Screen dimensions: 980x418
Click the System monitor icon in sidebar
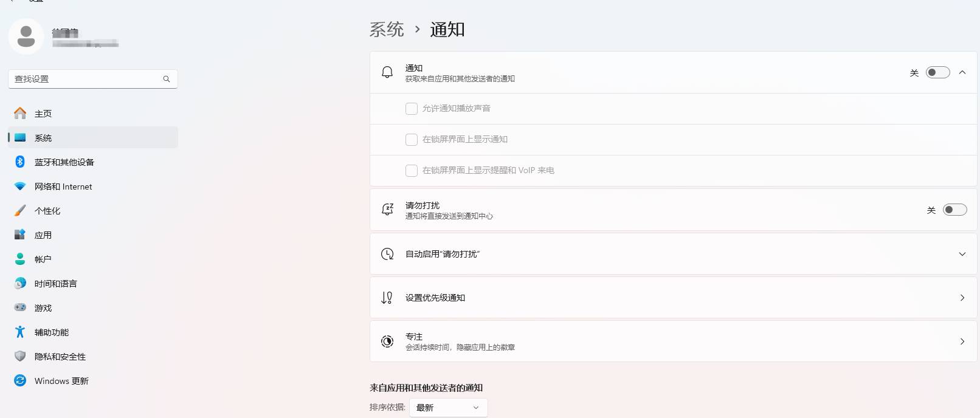tap(20, 137)
